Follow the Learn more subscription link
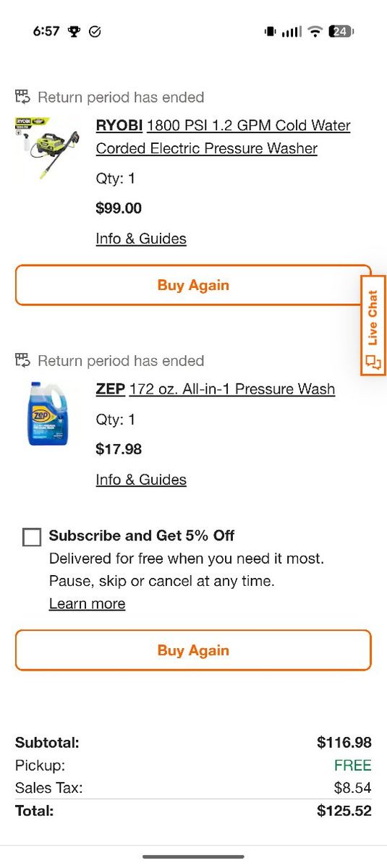 (x=87, y=603)
